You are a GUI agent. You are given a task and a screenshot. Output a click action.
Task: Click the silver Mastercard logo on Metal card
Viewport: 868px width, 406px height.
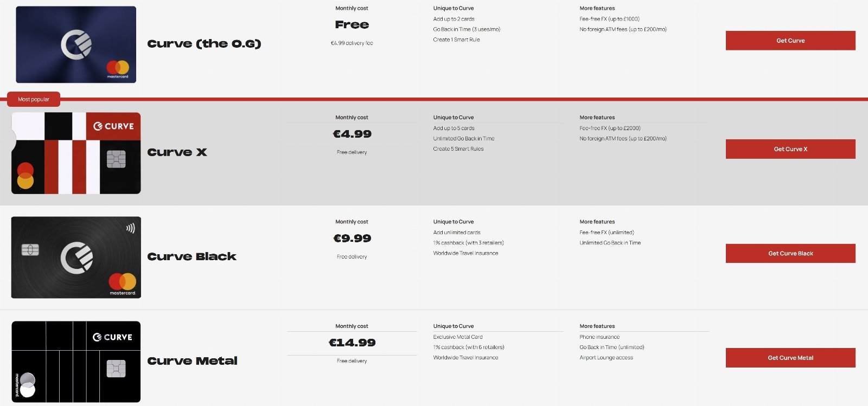(x=25, y=385)
